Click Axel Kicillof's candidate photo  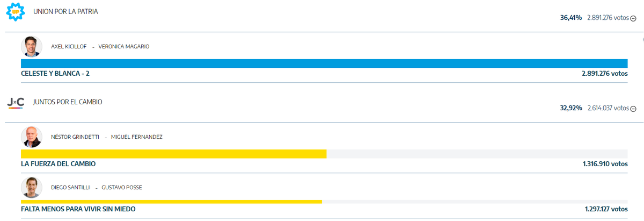pyautogui.click(x=32, y=47)
